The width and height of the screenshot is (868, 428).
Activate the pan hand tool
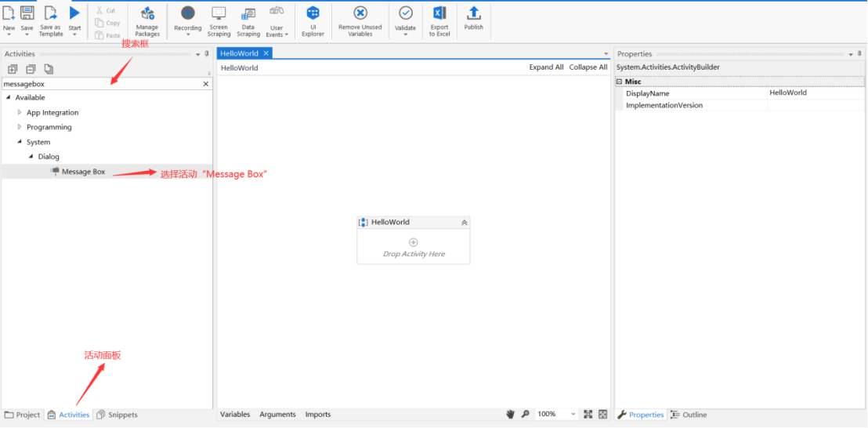pyautogui.click(x=511, y=414)
